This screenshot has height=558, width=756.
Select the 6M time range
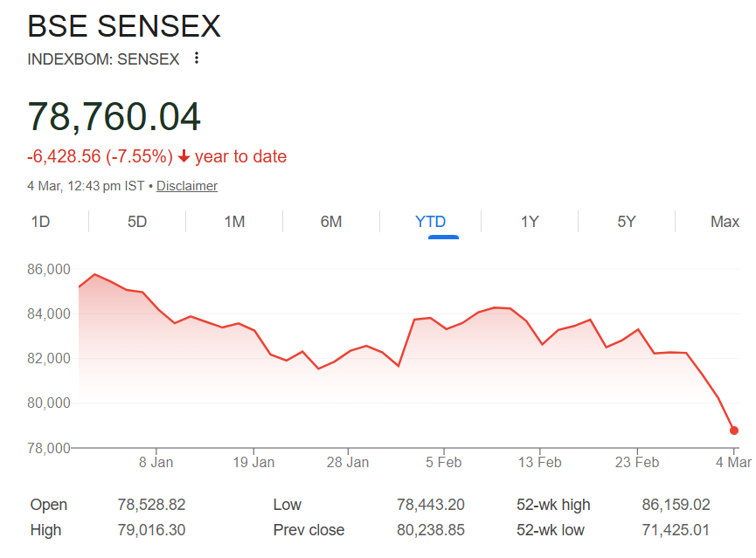coord(331,222)
